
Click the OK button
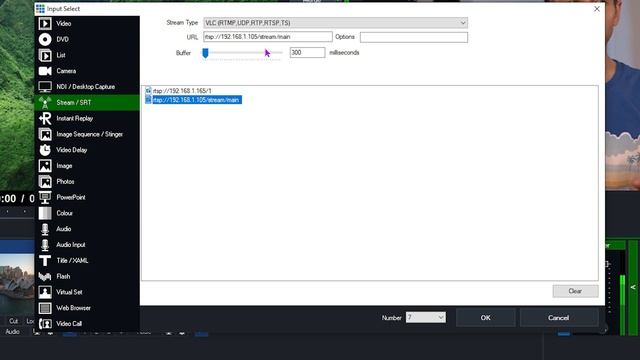click(x=485, y=318)
